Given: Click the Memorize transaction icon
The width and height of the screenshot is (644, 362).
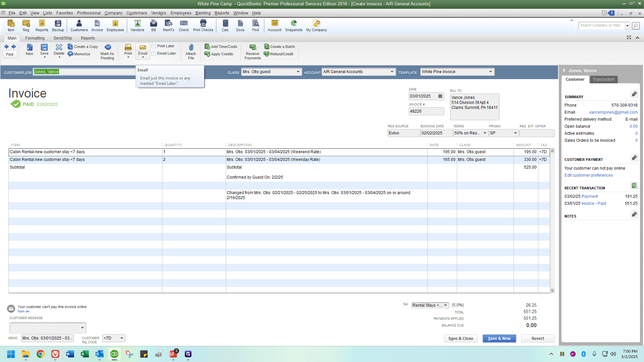Looking at the screenshot, I should pos(79,54).
